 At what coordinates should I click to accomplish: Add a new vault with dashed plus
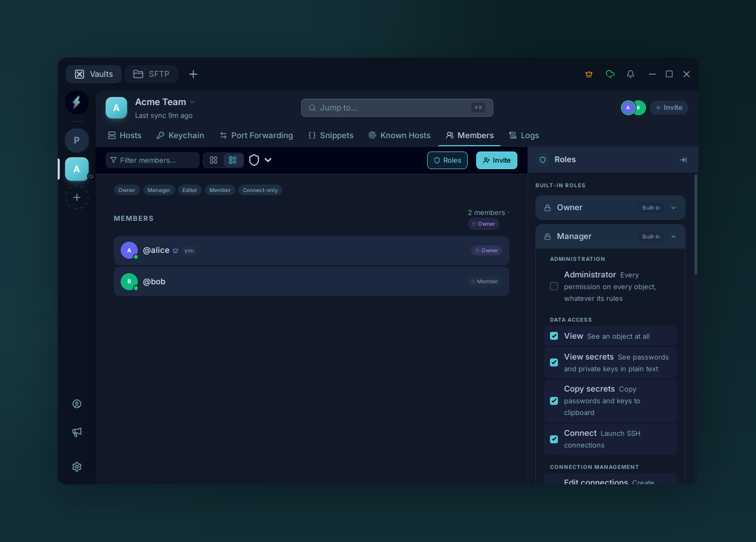[77, 197]
